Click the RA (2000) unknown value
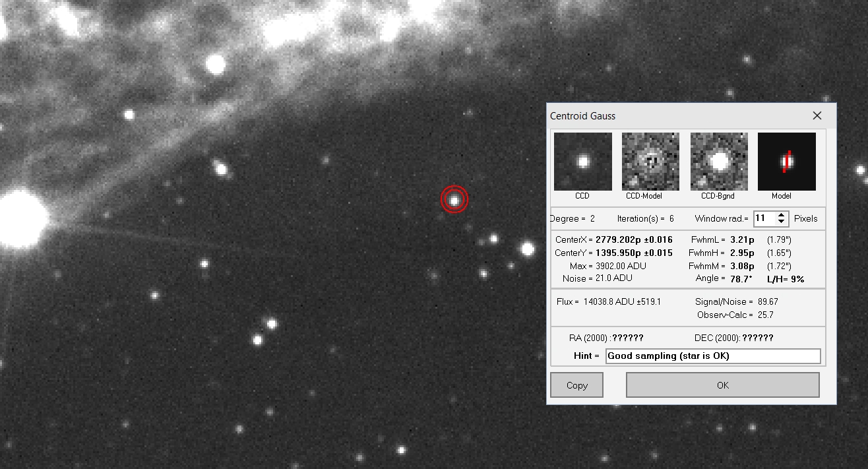The image size is (868, 469). (x=627, y=338)
